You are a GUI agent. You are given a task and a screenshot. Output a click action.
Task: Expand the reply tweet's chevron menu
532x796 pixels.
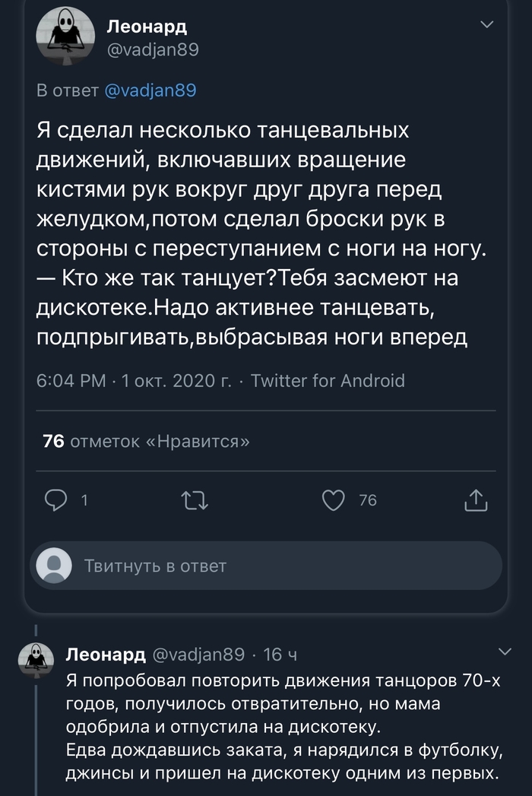[x=505, y=651]
